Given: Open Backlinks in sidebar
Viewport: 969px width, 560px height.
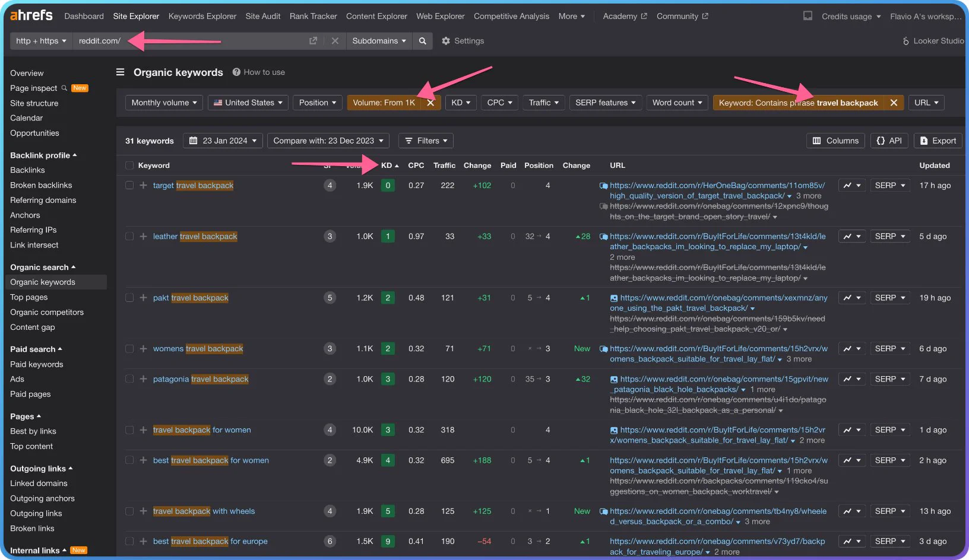Looking at the screenshot, I should [x=27, y=170].
